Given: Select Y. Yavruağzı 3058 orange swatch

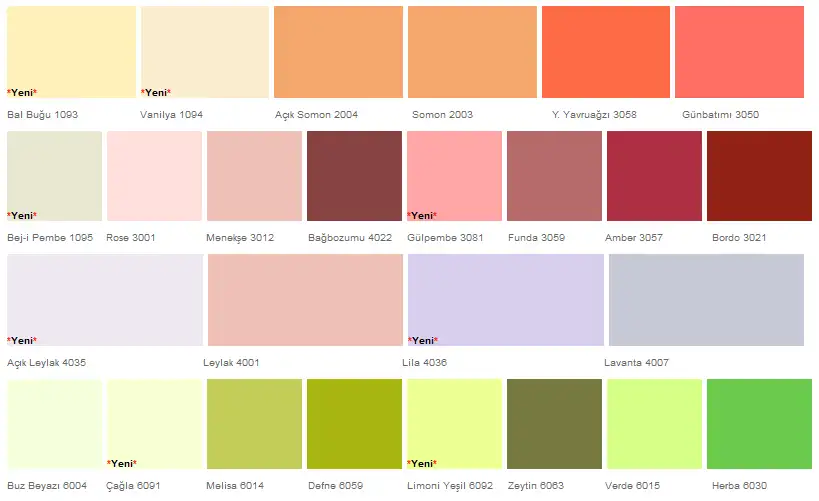Looking at the screenshot, I should tap(606, 52).
